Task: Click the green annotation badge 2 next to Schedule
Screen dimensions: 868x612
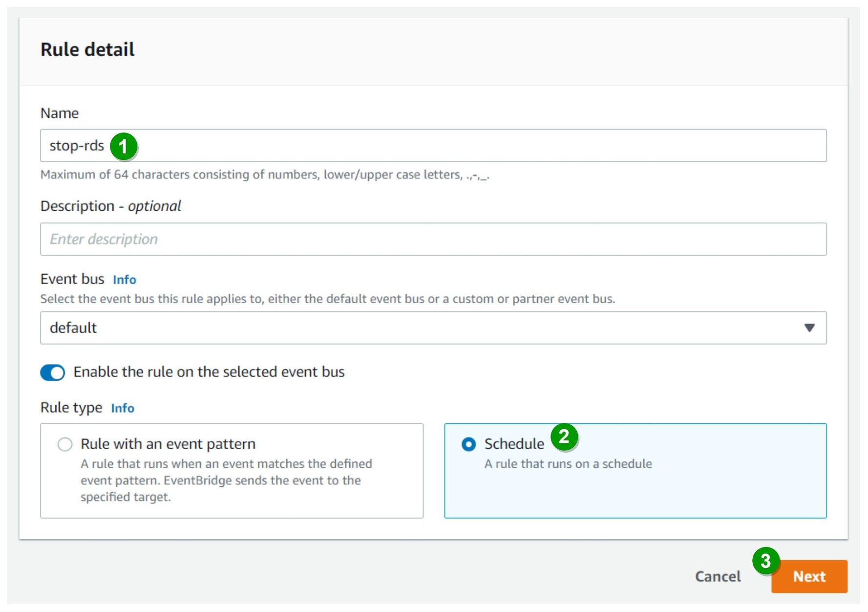Action: point(565,437)
